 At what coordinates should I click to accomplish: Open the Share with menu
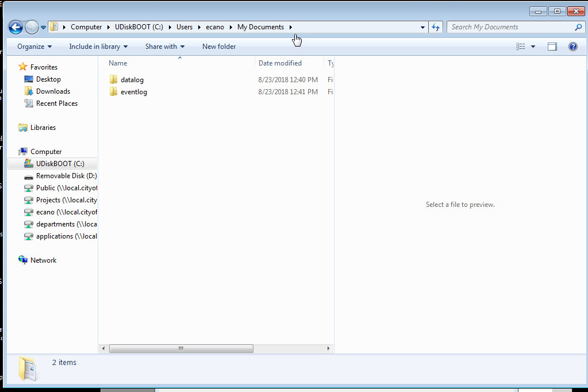click(165, 47)
